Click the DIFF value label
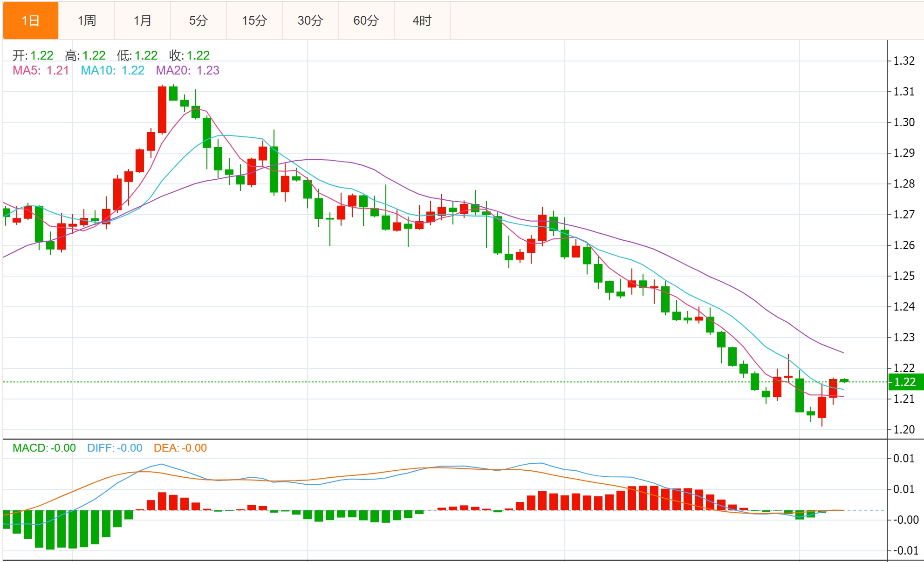 [115, 448]
